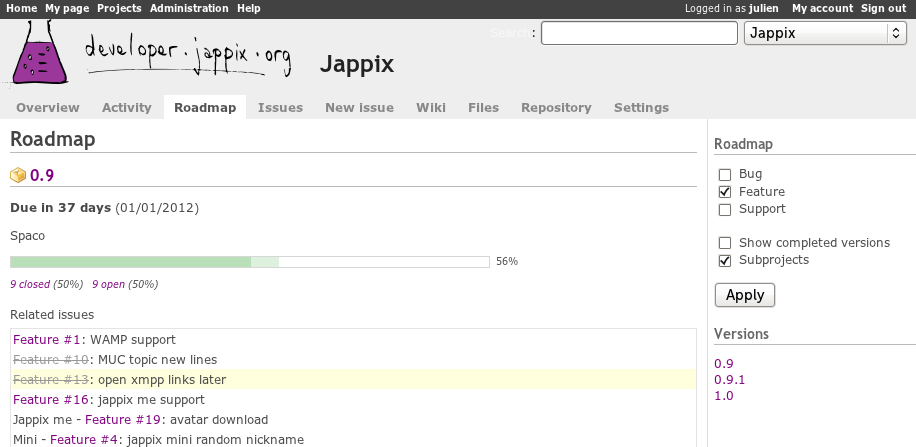This screenshot has width=916, height=447.
Task: Open Feature #1 WAMP support issue
Action: [48, 339]
